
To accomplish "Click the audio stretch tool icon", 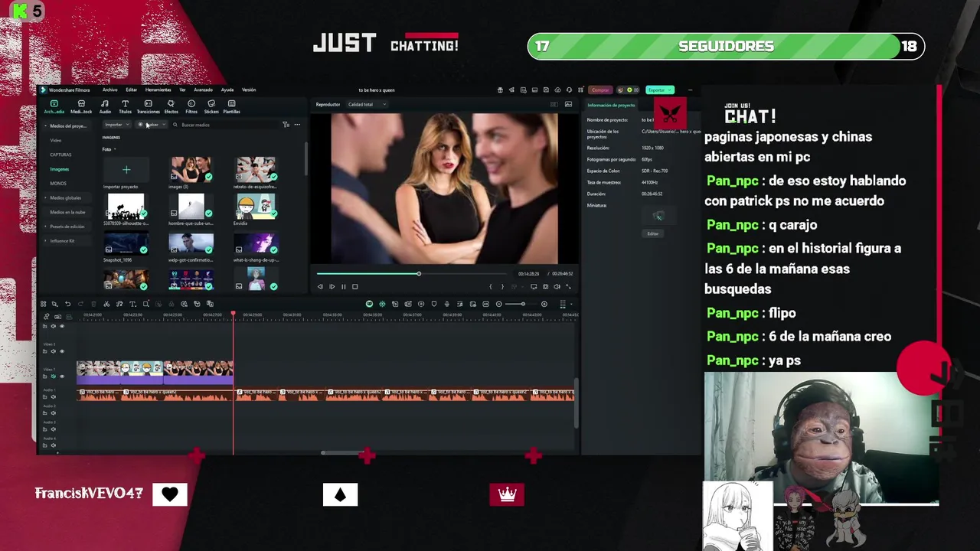I will click(119, 304).
